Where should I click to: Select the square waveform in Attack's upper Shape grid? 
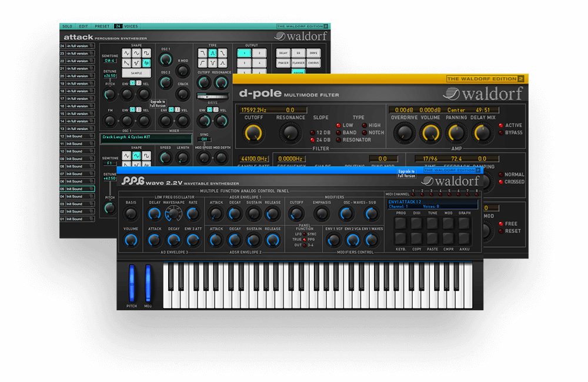coord(146,53)
